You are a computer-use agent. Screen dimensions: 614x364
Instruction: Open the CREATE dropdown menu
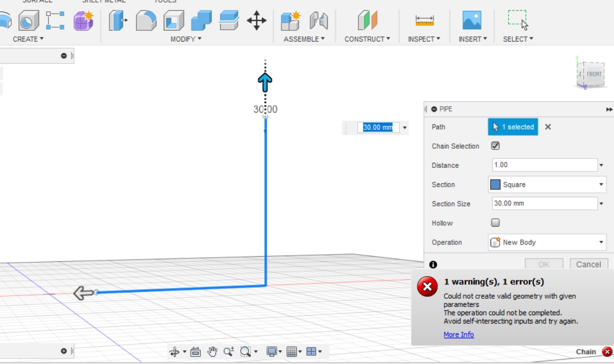28,39
